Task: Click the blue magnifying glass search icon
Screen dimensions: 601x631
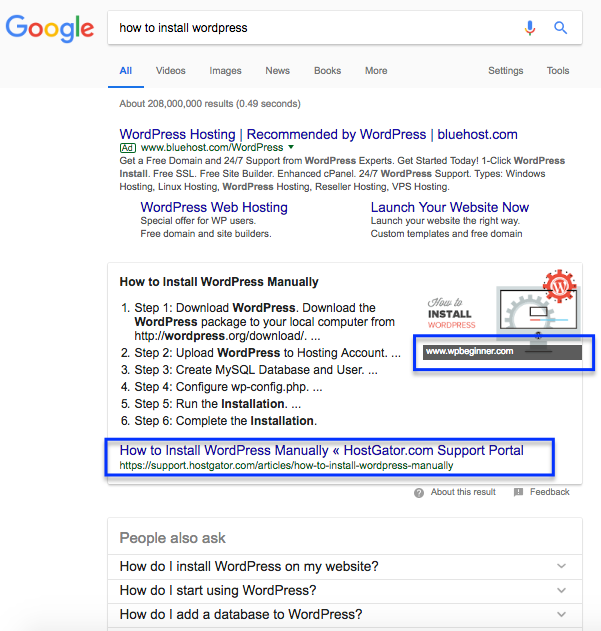Action: tap(560, 28)
